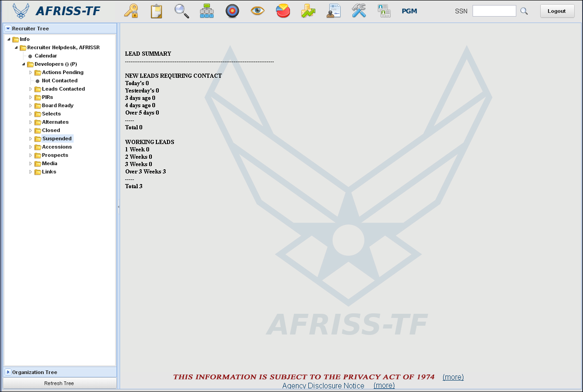
Task: Select the Media tree item
Action: [50, 163]
